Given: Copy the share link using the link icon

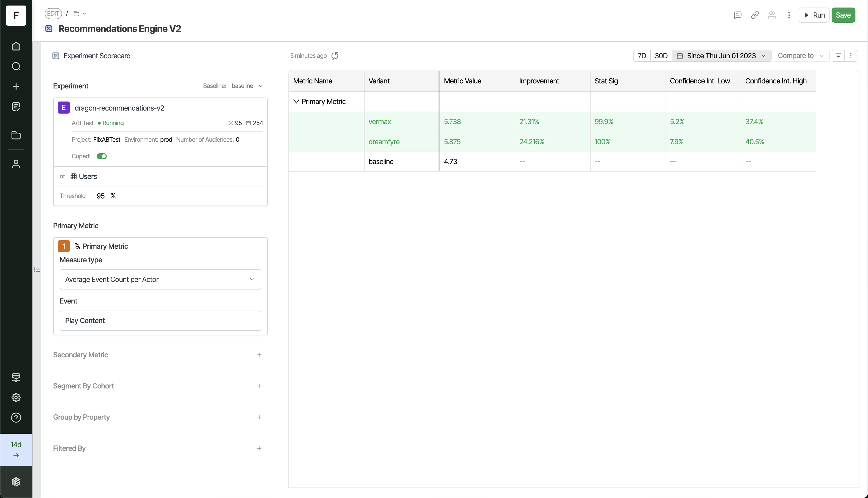Looking at the screenshot, I should (x=755, y=15).
